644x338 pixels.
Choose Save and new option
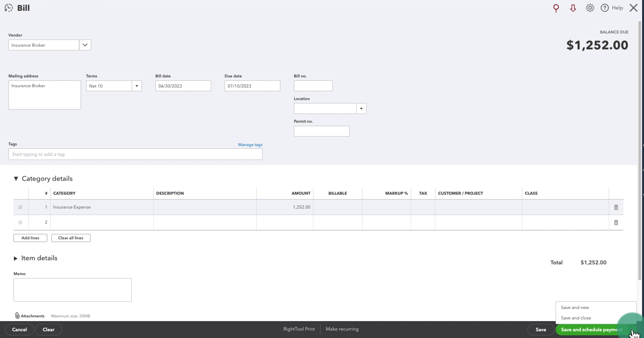tap(575, 308)
